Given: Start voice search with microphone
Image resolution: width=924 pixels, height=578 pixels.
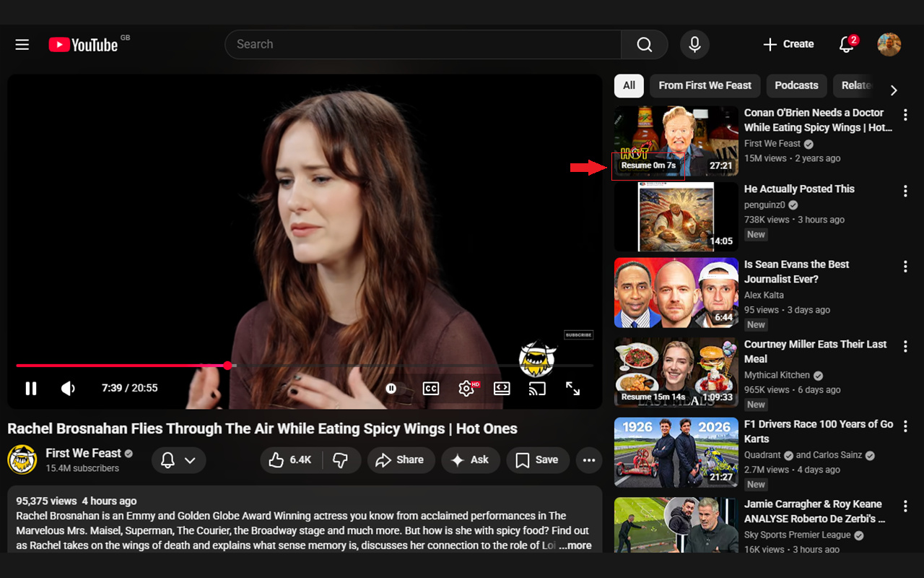Looking at the screenshot, I should pyautogui.click(x=694, y=45).
